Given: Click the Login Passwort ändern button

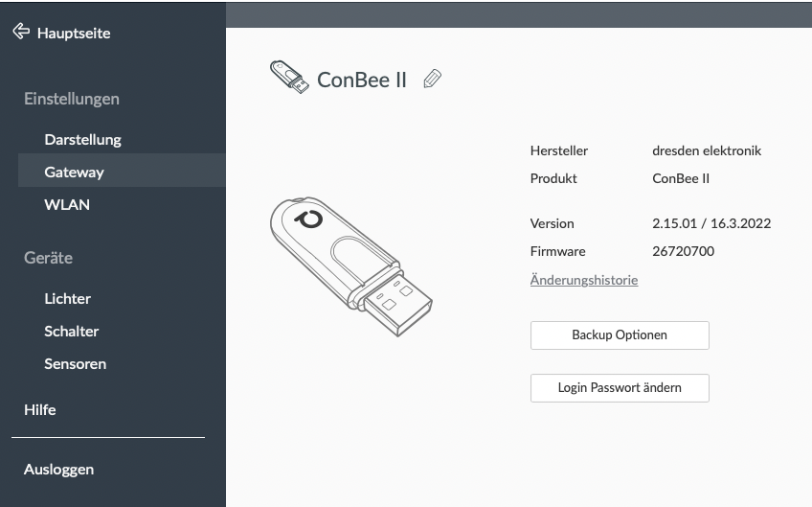Looking at the screenshot, I should click(620, 388).
